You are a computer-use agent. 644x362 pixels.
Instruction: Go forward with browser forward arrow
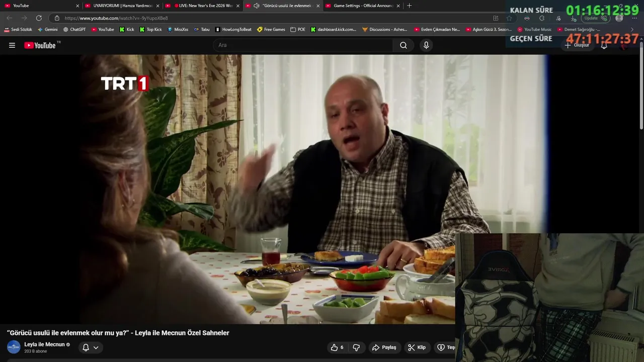(x=24, y=18)
